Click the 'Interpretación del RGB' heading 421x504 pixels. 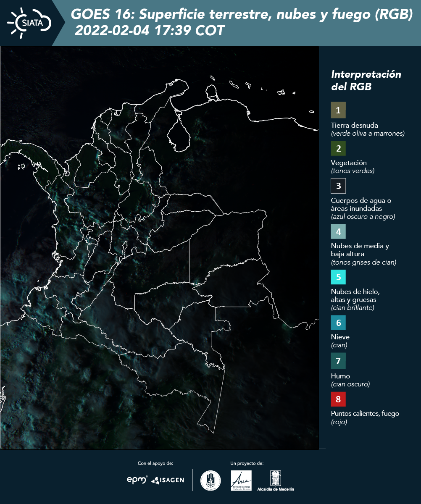pyautogui.click(x=366, y=80)
